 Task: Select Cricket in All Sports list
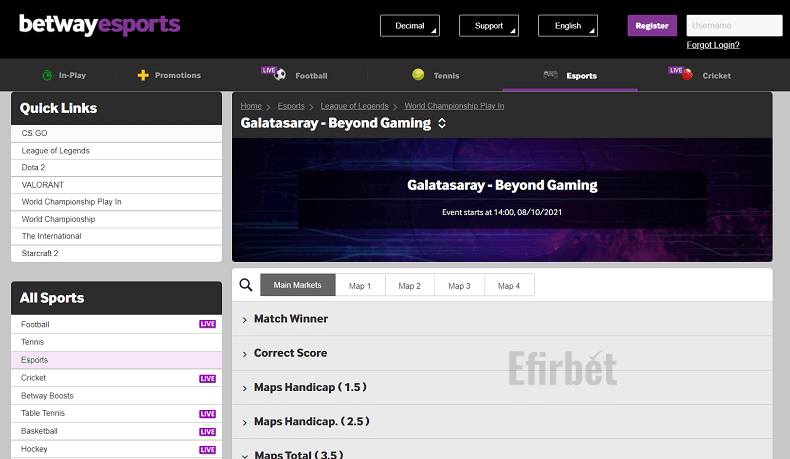point(116,378)
